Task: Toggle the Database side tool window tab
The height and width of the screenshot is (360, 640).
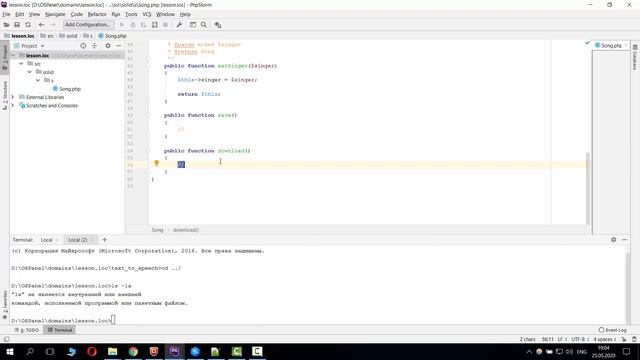Action: (x=635, y=58)
